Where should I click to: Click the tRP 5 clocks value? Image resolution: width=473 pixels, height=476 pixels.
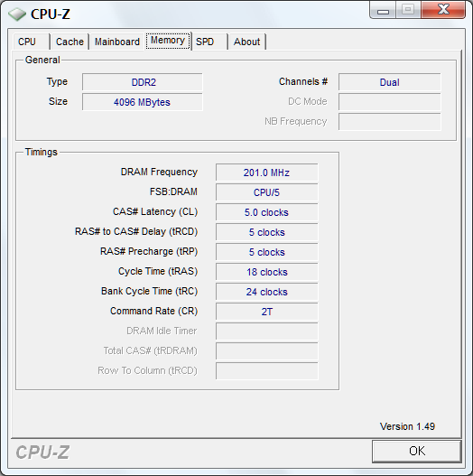point(266,252)
